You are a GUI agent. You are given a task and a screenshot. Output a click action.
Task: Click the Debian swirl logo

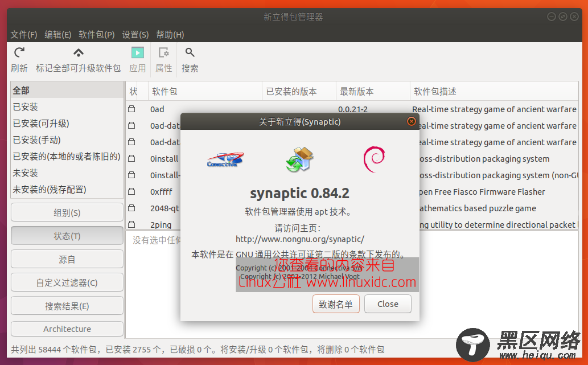(x=374, y=159)
